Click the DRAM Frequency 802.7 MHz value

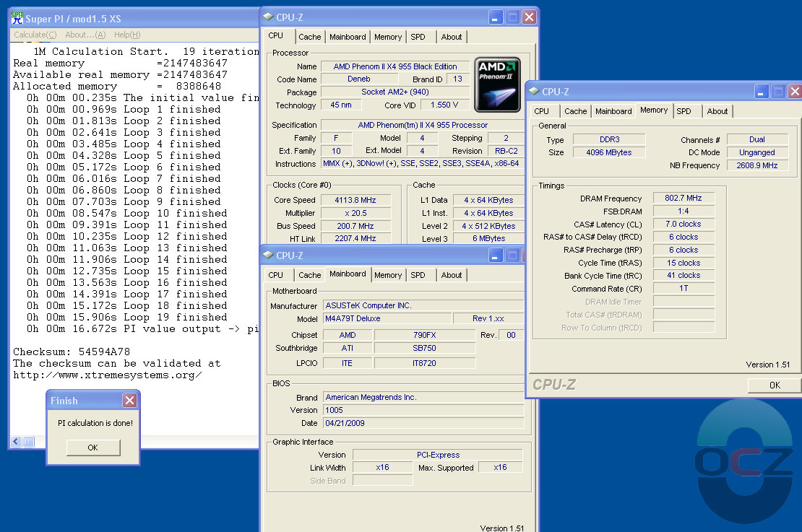[683, 198]
